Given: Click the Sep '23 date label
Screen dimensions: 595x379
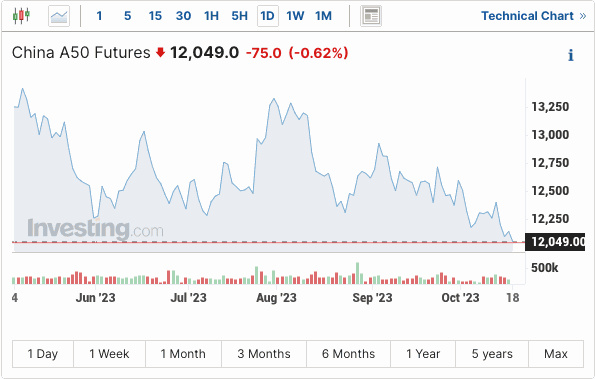Looking at the screenshot, I should (x=372, y=297).
